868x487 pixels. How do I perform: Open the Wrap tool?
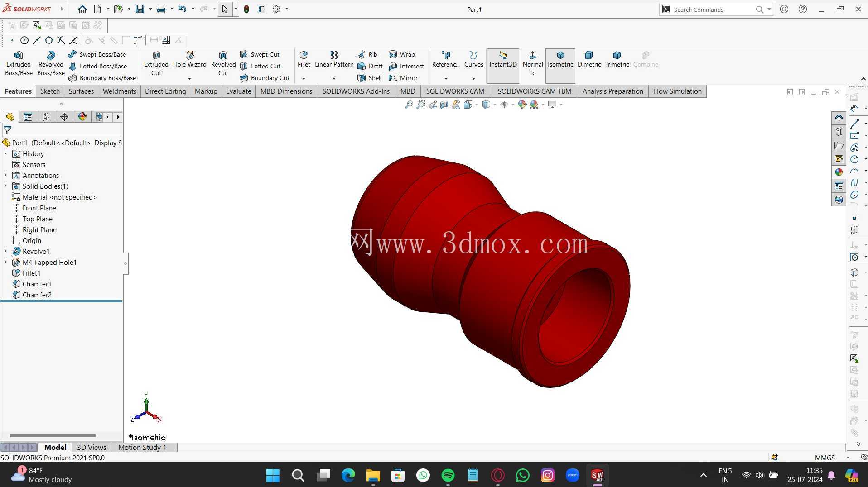click(x=402, y=54)
